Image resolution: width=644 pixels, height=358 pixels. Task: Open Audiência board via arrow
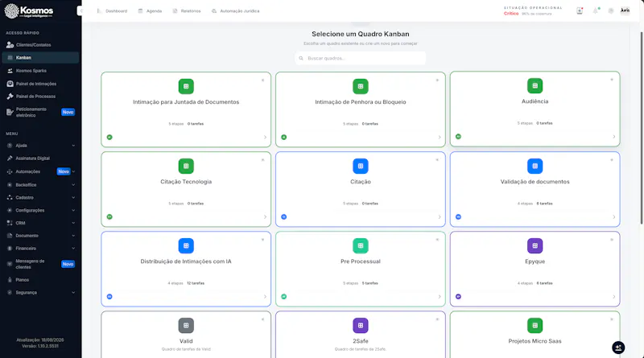click(614, 137)
